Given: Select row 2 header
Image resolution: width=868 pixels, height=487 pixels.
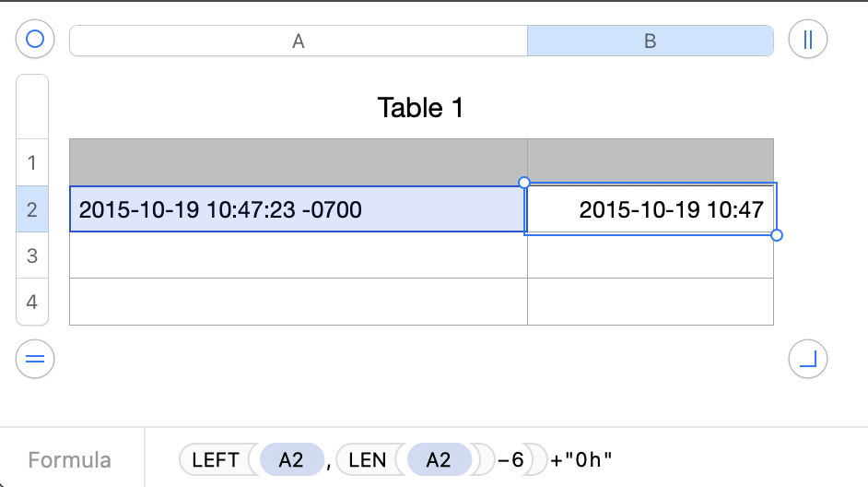Looking at the screenshot, I should (32, 209).
